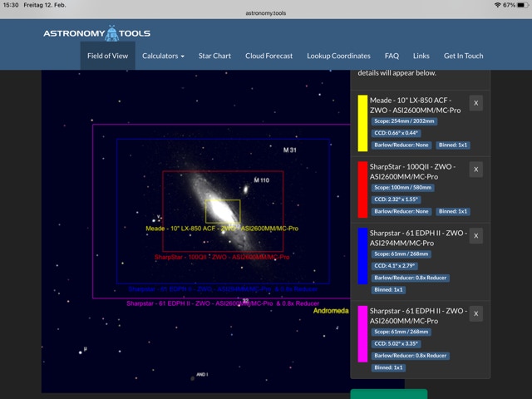
Task: Click the Barlow/Reducer: 0.8x Reducer badge for ASI294MM
Action: point(410,278)
